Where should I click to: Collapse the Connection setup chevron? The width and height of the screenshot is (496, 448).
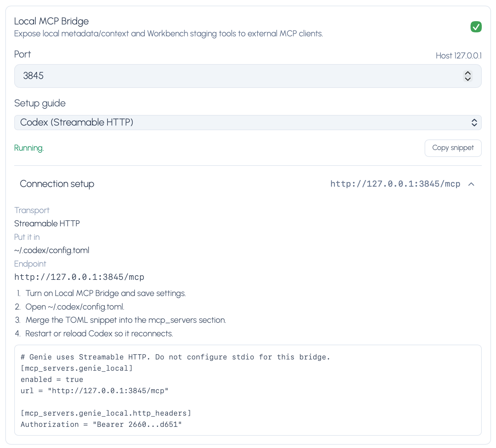pos(472,184)
